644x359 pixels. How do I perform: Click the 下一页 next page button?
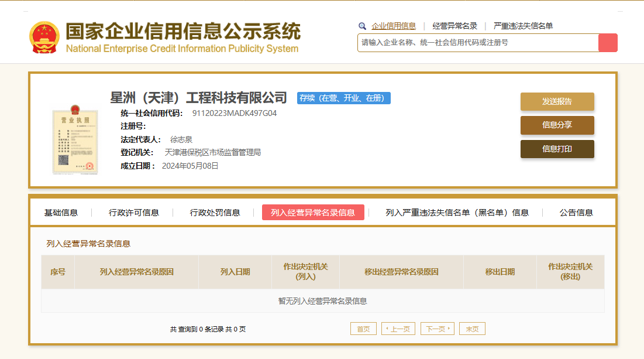(438, 329)
